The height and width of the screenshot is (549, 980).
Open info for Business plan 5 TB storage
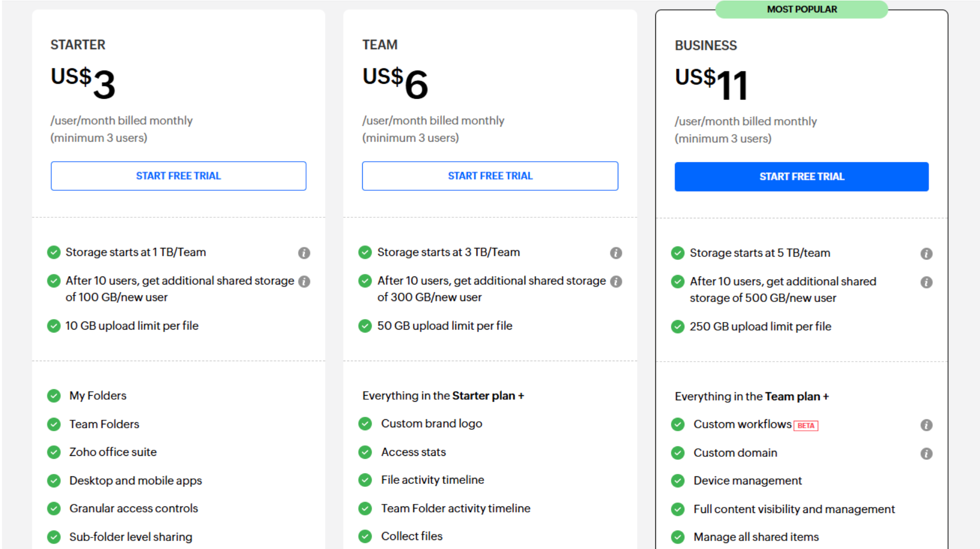point(926,254)
